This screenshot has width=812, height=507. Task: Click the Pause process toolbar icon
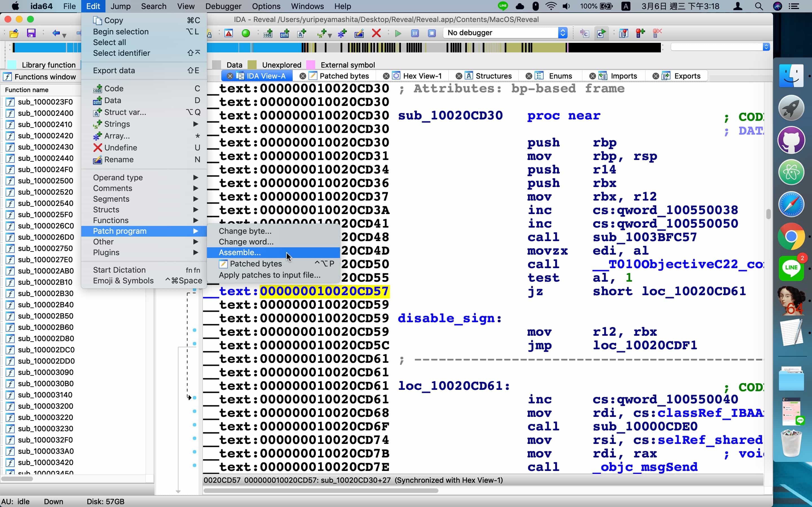point(415,33)
